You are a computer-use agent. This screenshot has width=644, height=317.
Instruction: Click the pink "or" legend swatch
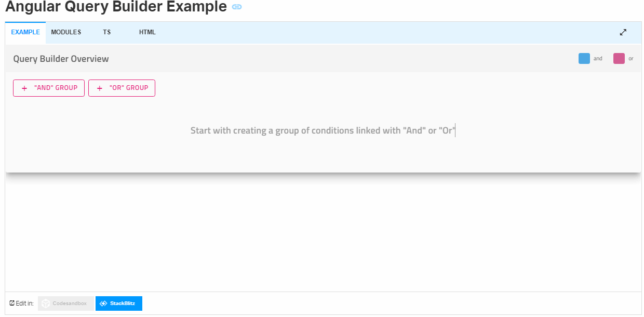coord(619,59)
